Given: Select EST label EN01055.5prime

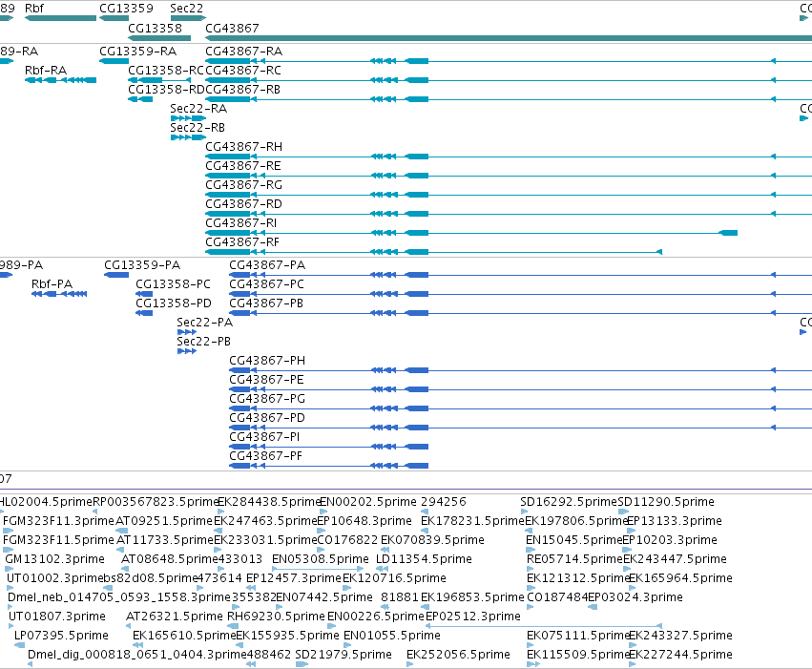Looking at the screenshot, I should coord(392,636).
